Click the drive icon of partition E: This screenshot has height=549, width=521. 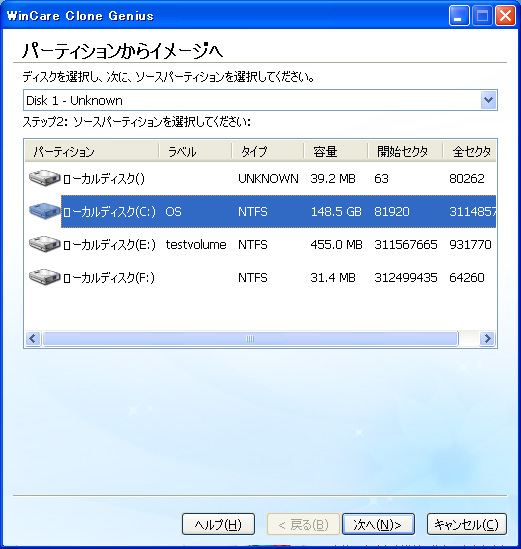pyautogui.click(x=44, y=244)
